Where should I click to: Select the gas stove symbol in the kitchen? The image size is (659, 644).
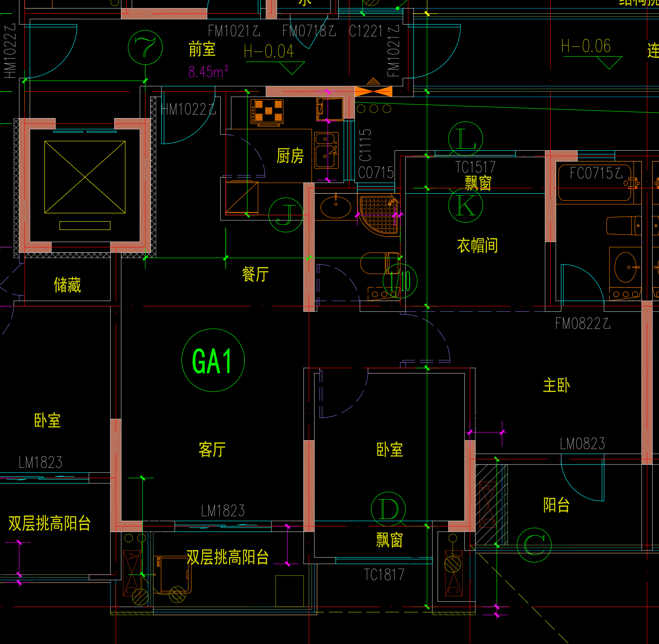[x=267, y=112]
